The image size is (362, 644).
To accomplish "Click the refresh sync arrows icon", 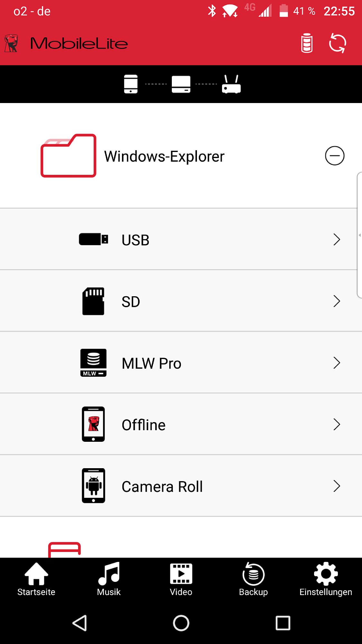I will (337, 43).
